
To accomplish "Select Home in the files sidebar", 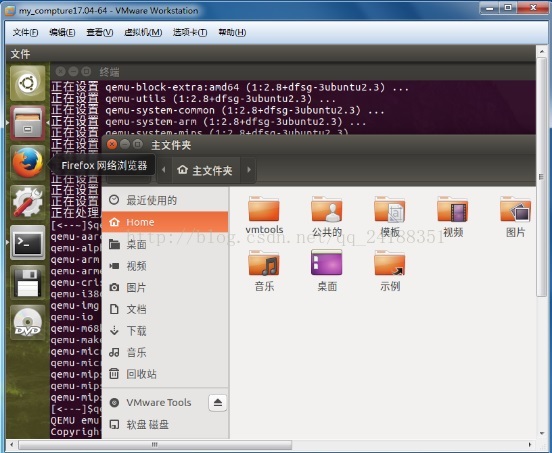I will pyautogui.click(x=165, y=222).
